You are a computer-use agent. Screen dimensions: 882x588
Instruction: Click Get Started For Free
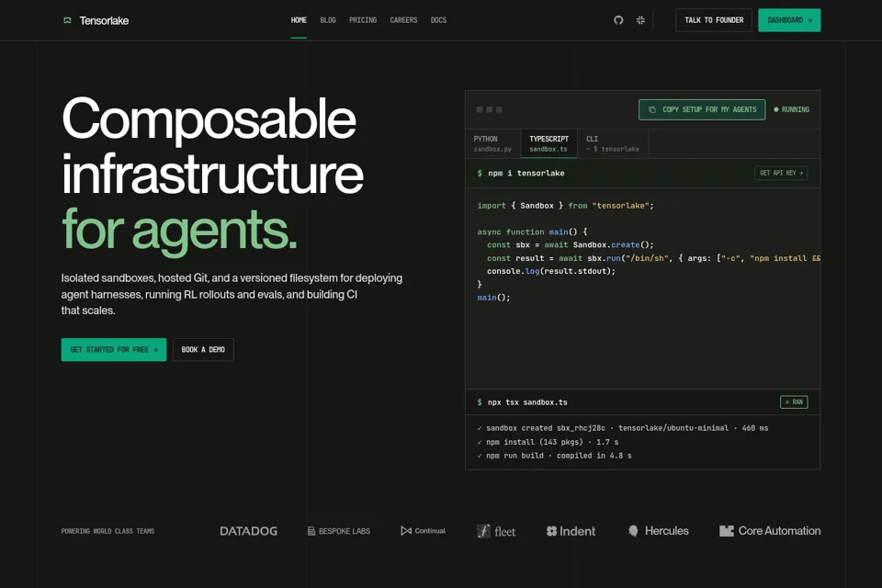click(x=114, y=349)
